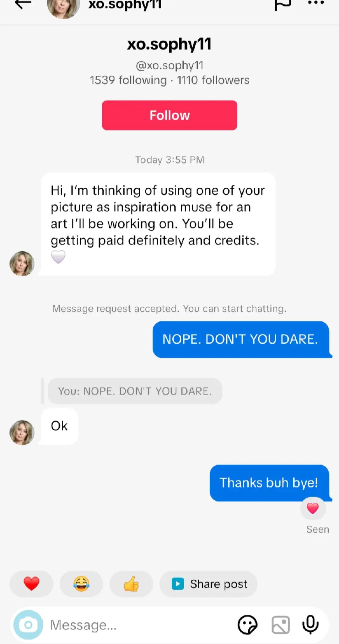Send the laughing-crying emoji quick reaction
This screenshot has height=644, width=339.
tap(81, 584)
